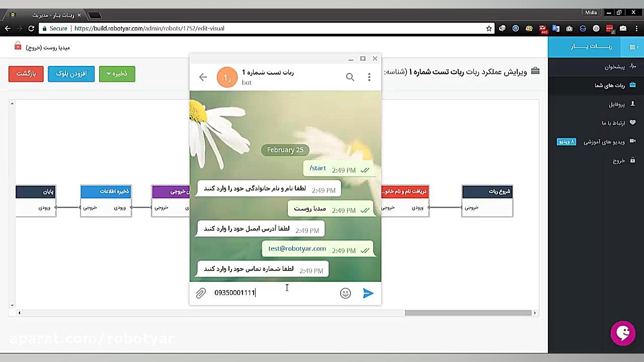This screenshot has height=362, width=644.
Task: Collapse the canvas with the top-left arrow
Action: tap(12, 103)
